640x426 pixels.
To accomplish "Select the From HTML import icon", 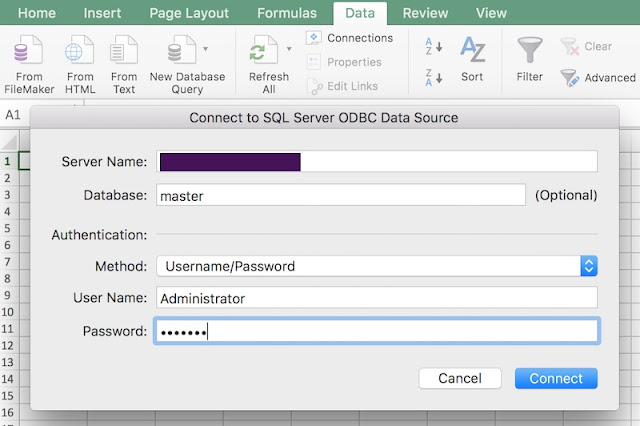I will pyautogui.click(x=80, y=50).
